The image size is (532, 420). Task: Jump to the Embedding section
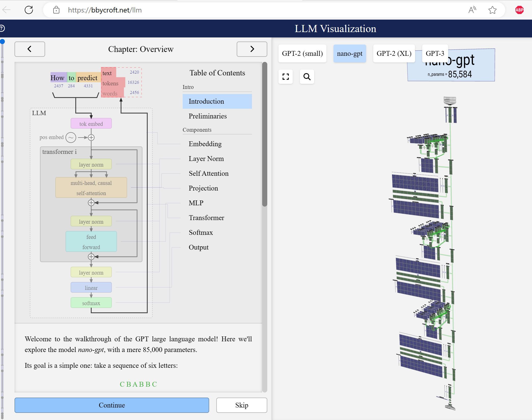coord(217,144)
